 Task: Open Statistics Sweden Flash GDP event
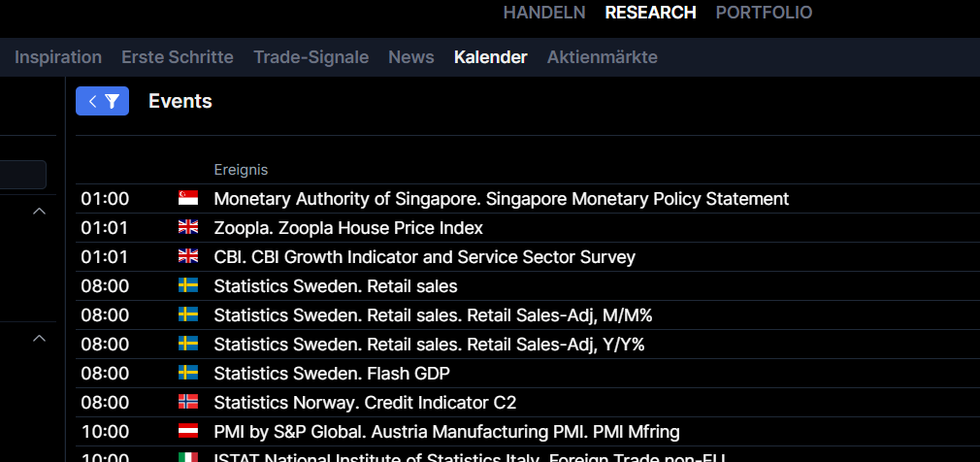click(332, 374)
